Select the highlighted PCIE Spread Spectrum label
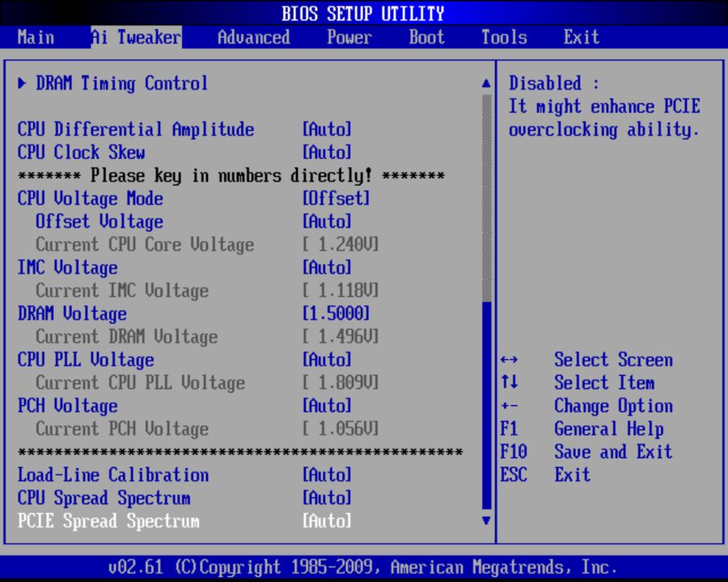This screenshot has height=582, width=728. [x=108, y=521]
